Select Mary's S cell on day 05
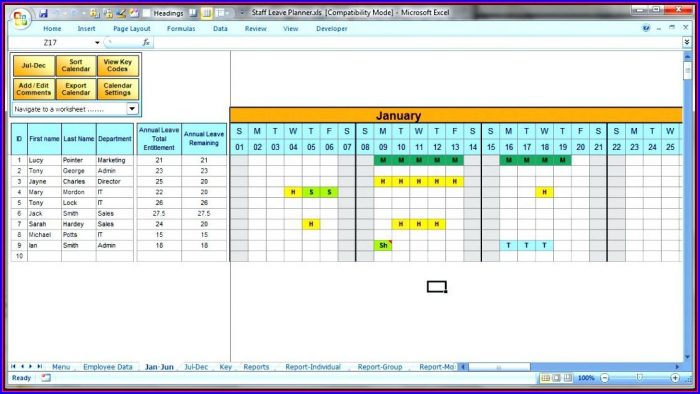The image size is (700, 394). pyautogui.click(x=311, y=192)
